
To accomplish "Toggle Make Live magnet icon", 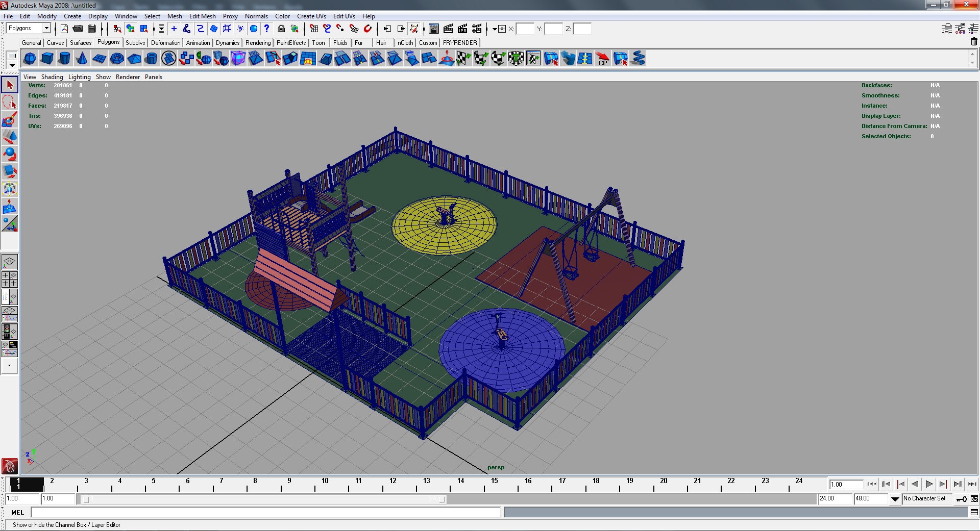I will coord(367,29).
